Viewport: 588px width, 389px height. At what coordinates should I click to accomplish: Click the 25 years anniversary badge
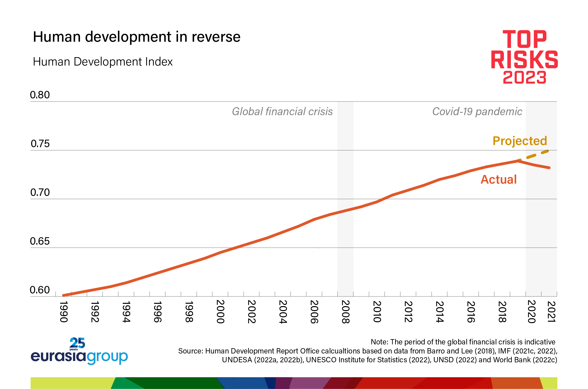point(77,344)
